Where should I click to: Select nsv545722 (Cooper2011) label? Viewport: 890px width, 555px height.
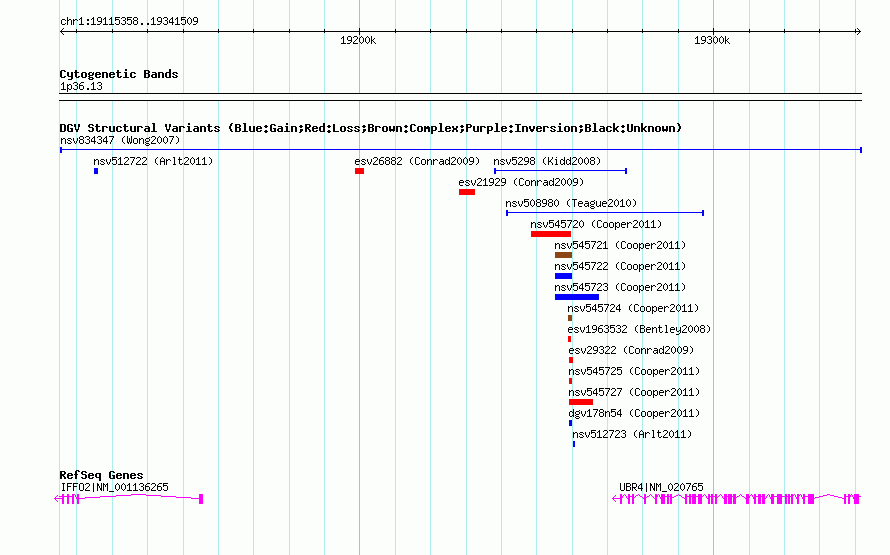click(620, 266)
